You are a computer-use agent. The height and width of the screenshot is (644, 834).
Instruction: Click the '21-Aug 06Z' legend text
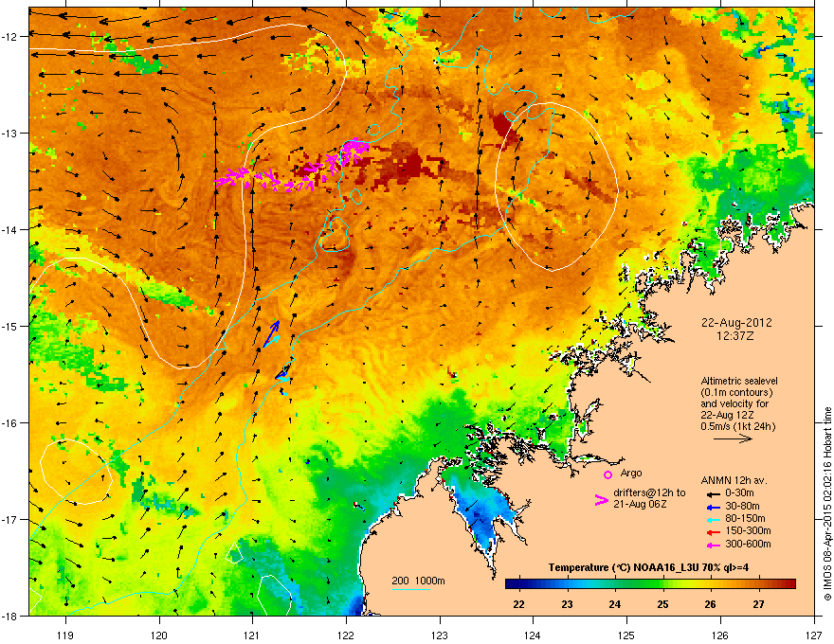(640, 504)
